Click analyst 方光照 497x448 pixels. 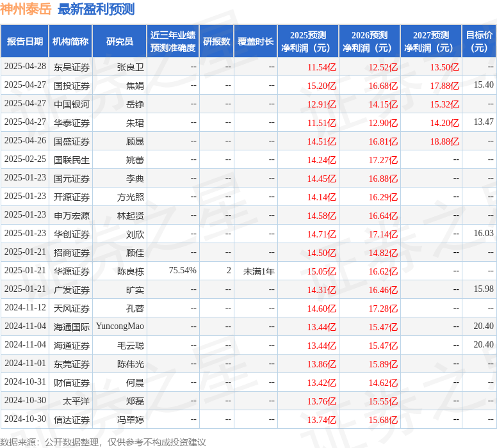pos(131,197)
